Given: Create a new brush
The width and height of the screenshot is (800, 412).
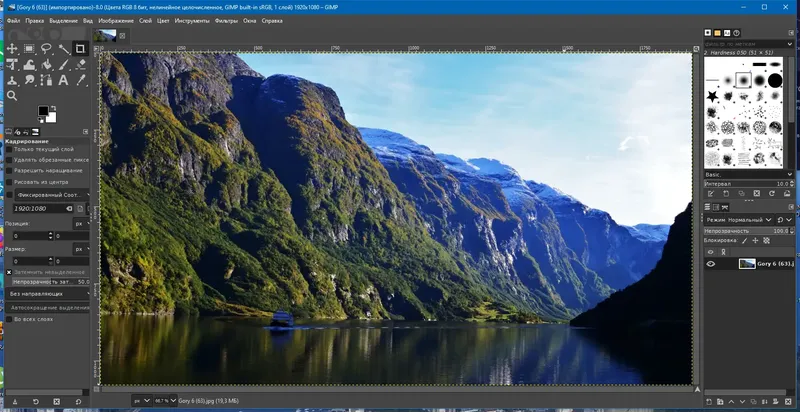Looking at the screenshot, I should coord(726,194).
